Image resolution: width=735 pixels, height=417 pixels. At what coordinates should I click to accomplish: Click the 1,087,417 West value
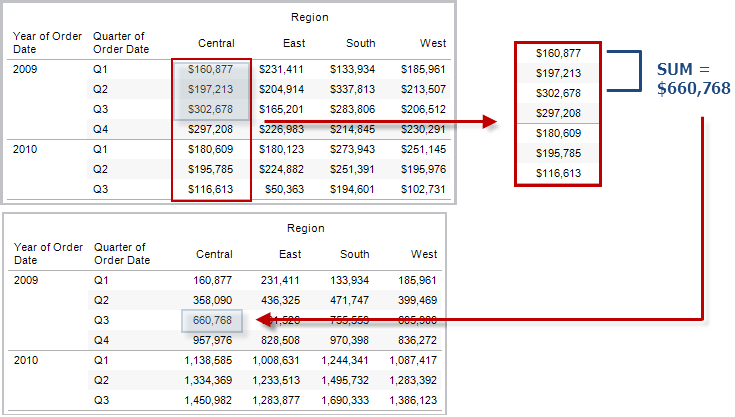point(416,360)
